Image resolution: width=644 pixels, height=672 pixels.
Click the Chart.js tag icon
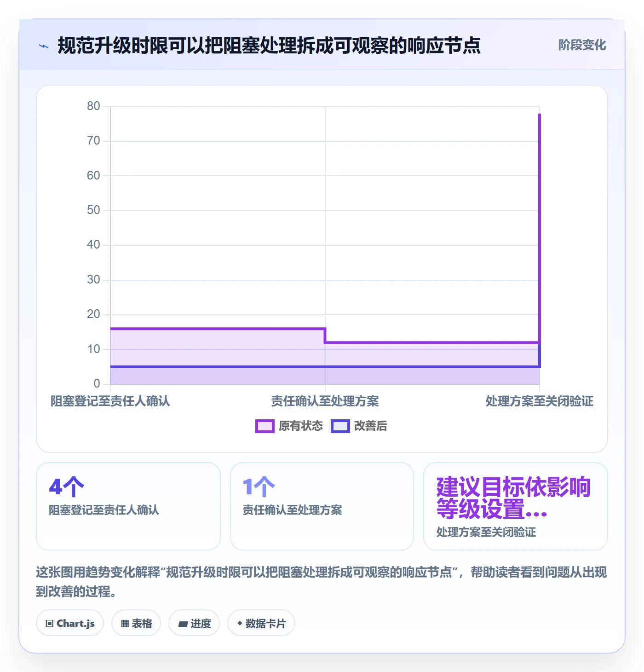(50, 624)
